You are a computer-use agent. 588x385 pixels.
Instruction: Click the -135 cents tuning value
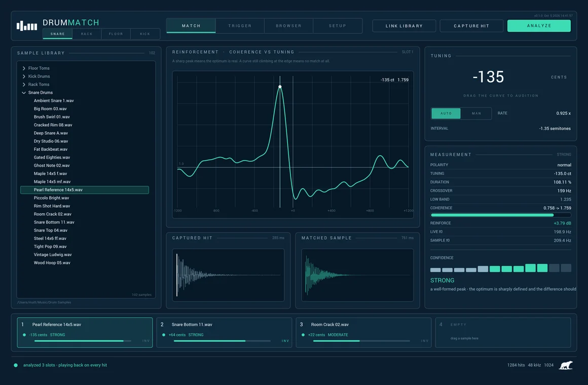point(488,77)
